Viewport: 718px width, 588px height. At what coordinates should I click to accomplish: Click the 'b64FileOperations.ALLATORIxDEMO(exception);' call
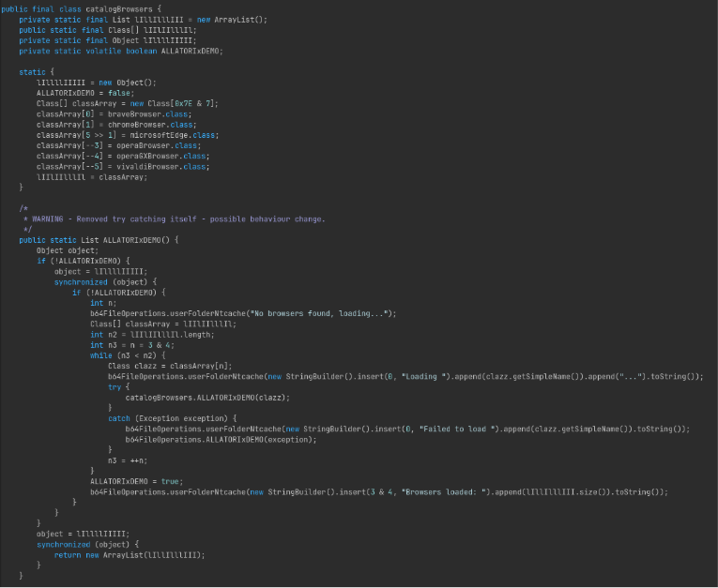click(222, 440)
